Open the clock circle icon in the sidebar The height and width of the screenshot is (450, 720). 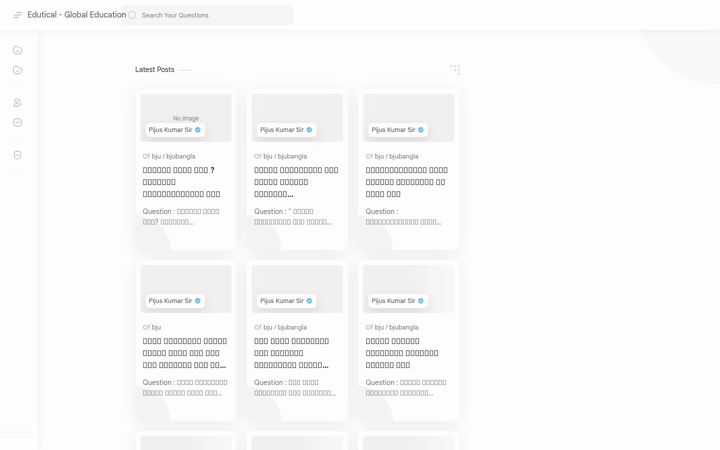(x=17, y=122)
